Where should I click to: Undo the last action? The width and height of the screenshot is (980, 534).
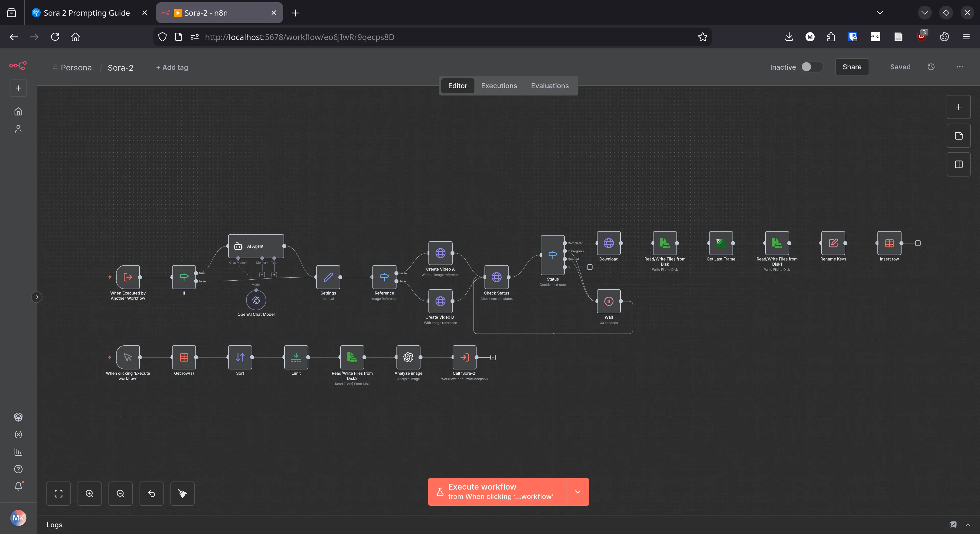(x=151, y=493)
